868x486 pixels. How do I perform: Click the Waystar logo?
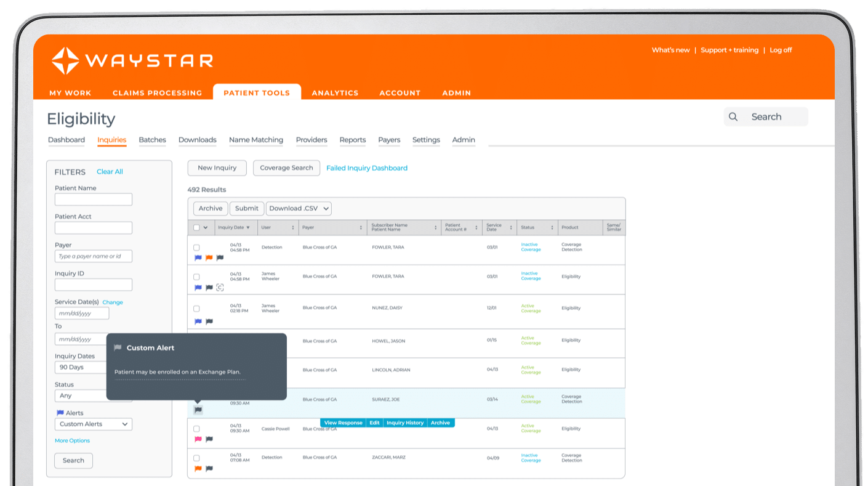coord(131,61)
